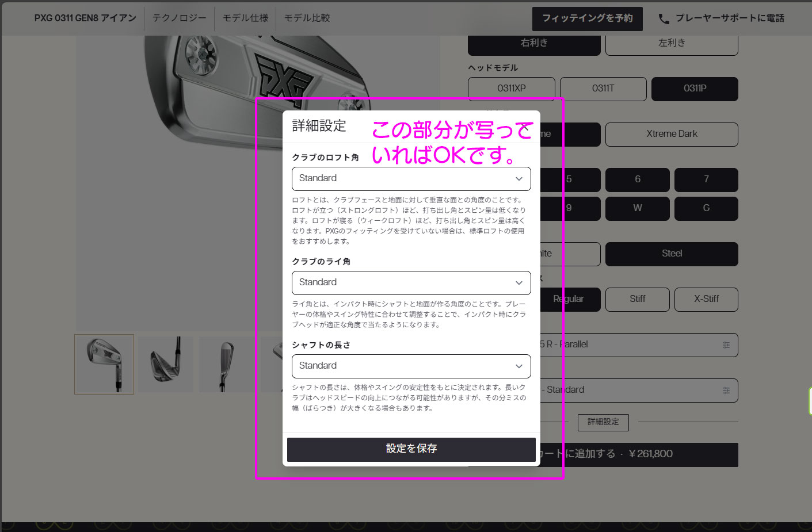Choose the X-Stiff shaft flex
The width and height of the screenshot is (812, 532).
706,299
